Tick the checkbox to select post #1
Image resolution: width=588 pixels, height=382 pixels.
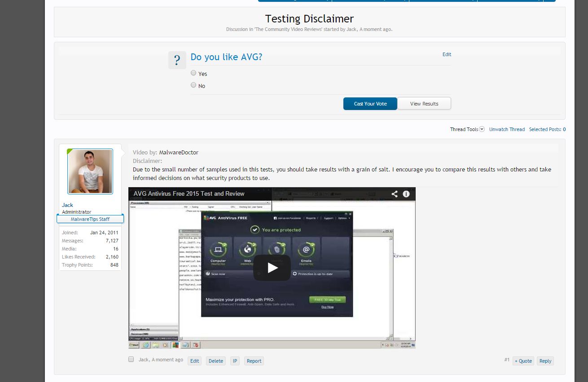coord(131,359)
